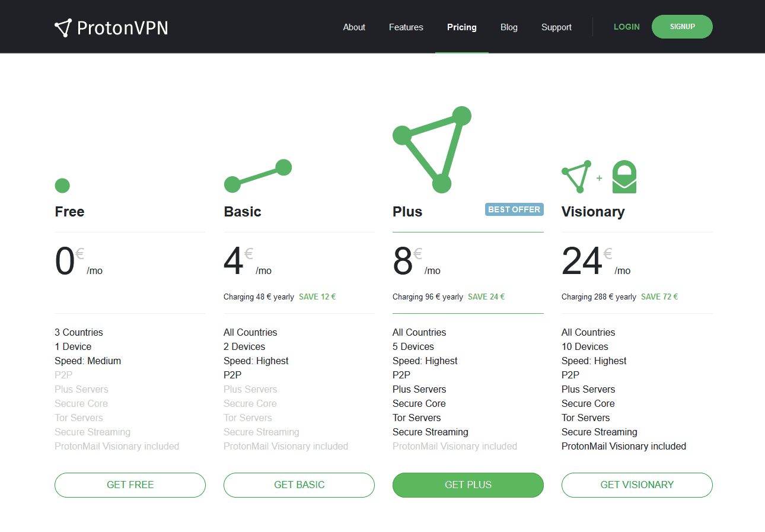This screenshot has height=532, width=765.
Task: Click the Free plan single dot icon
Action: (62, 186)
